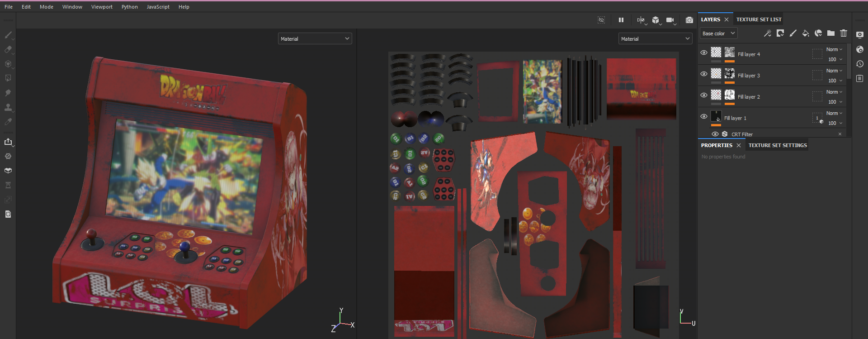Open the Window menu
This screenshot has height=339, width=868.
[72, 7]
